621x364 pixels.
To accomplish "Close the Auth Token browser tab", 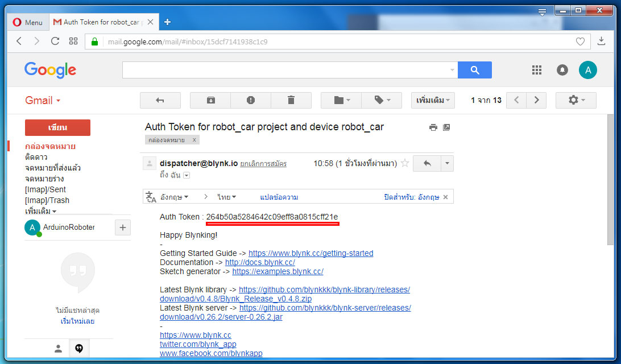I will click(x=151, y=22).
